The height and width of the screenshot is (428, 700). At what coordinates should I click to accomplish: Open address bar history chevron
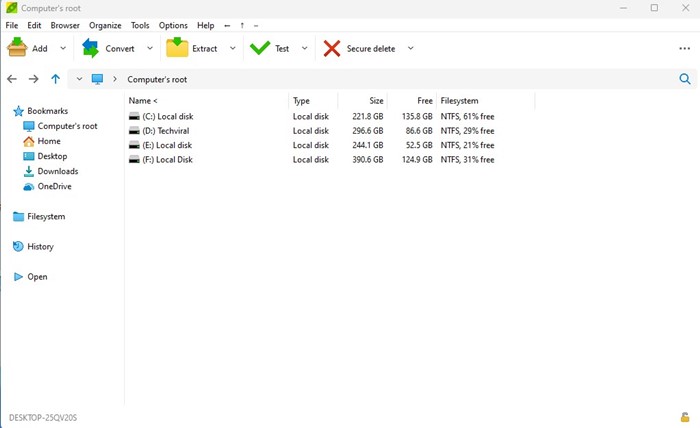tap(79, 79)
